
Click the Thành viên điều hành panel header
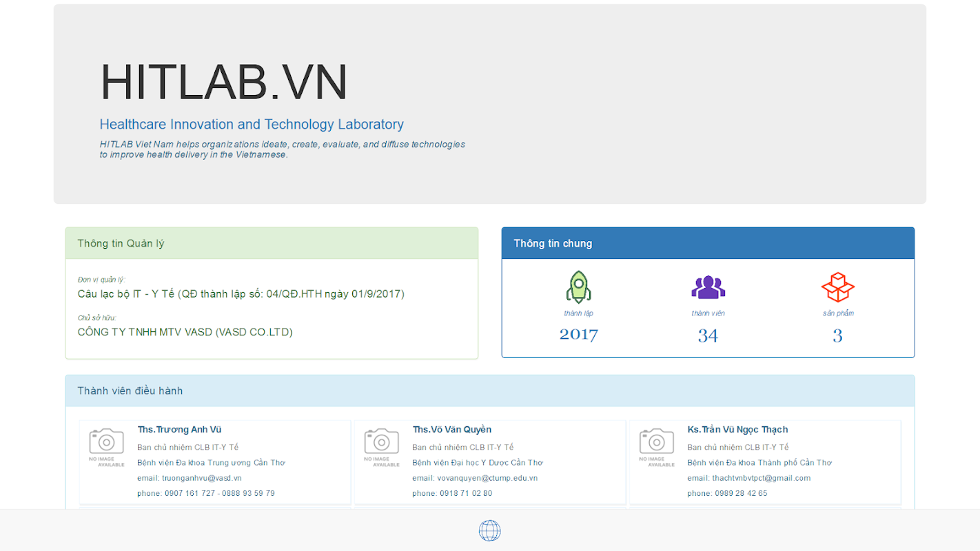[490, 391]
